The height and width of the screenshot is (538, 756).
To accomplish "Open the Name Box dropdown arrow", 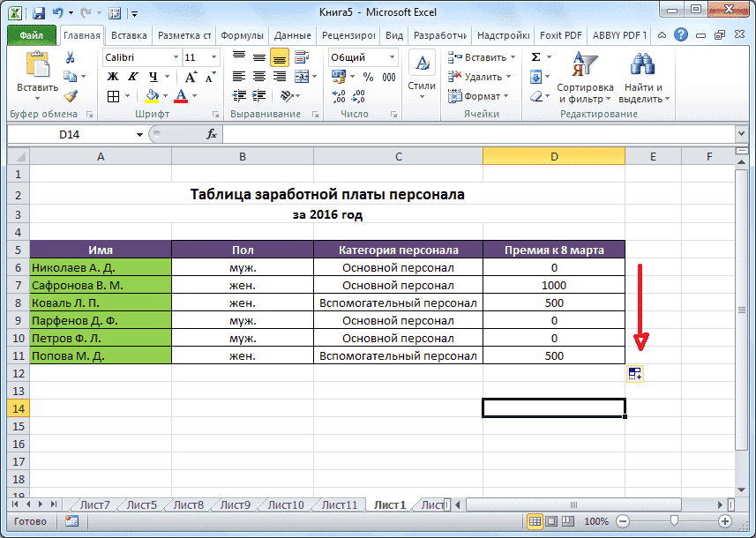I will pyautogui.click(x=139, y=134).
